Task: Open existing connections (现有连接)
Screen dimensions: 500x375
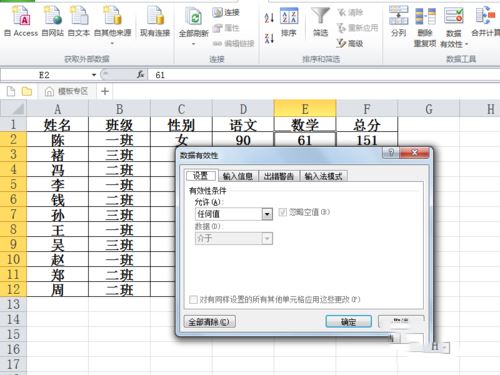Action: click(155, 21)
